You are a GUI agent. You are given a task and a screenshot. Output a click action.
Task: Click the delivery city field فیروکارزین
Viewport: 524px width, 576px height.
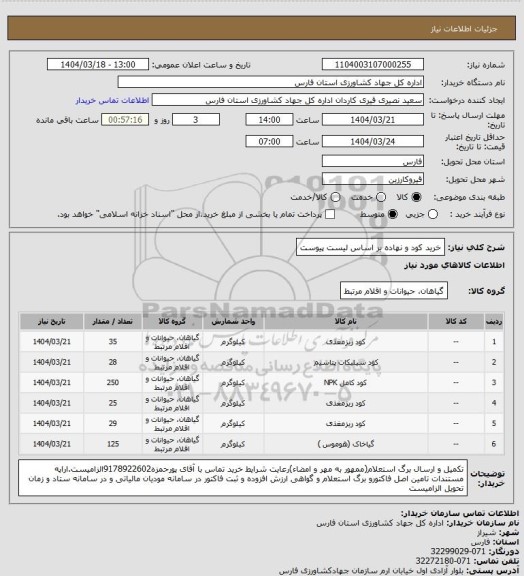point(373,179)
